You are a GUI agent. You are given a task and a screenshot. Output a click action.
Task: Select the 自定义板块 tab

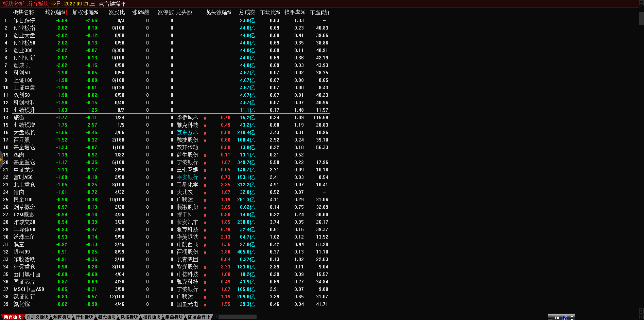37,317
